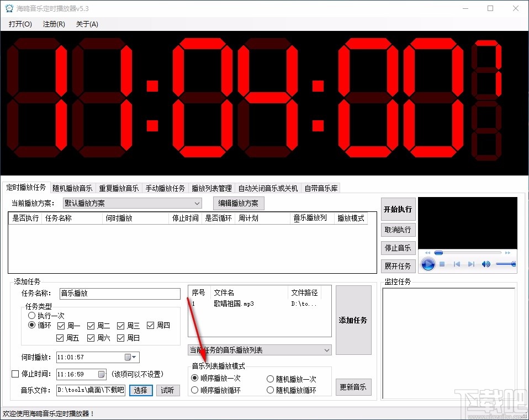This screenshot has height=420, width=529.
Task: Click the rewind arrows near the progress bar
Action: pyautogui.click(x=427, y=253)
